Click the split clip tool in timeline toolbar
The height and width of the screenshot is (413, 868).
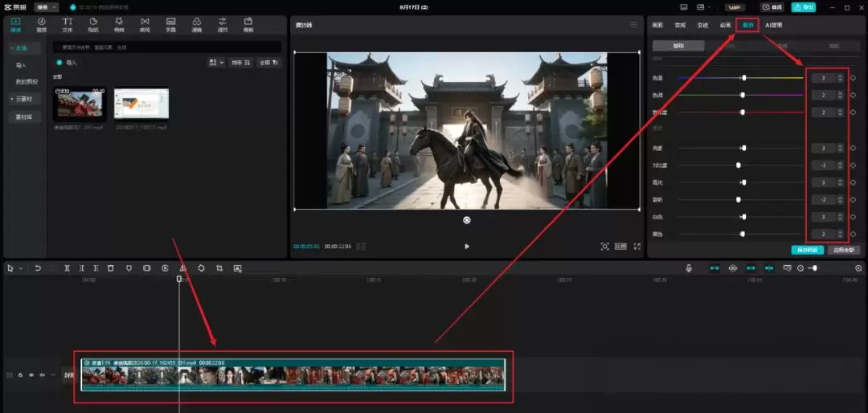pos(67,268)
